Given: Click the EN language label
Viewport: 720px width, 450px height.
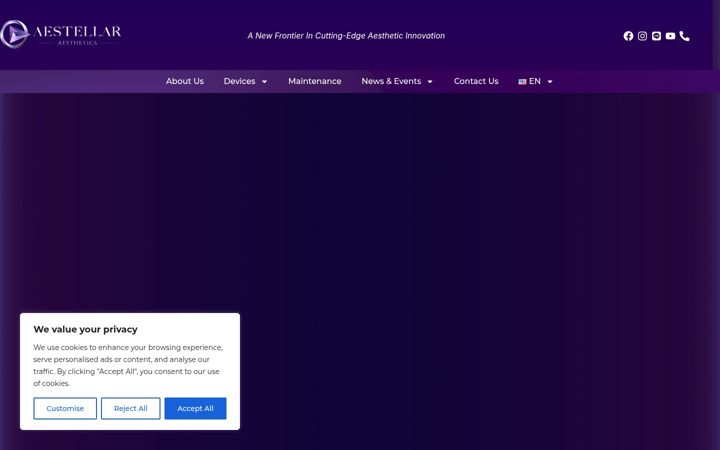Looking at the screenshot, I should (x=534, y=81).
